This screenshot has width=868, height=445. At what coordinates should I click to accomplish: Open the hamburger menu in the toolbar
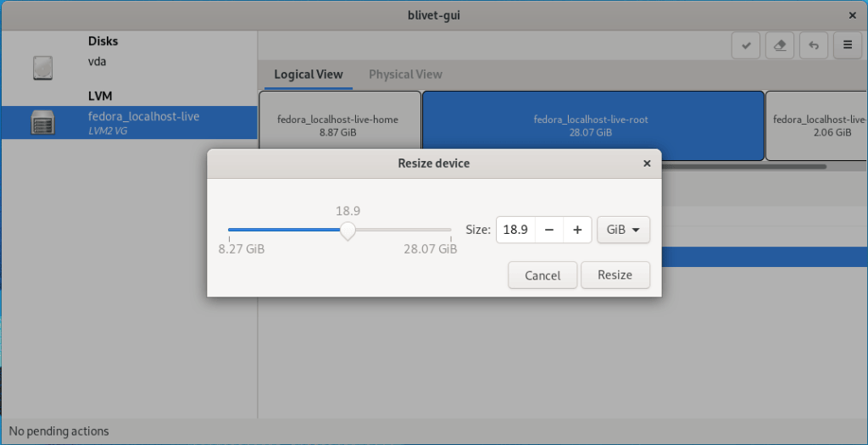tap(847, 47)
